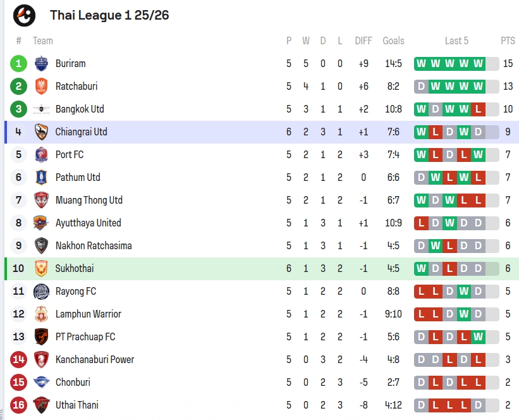
Task: Select the Ratchaburi orange crest icon
Action: (41, 86)
